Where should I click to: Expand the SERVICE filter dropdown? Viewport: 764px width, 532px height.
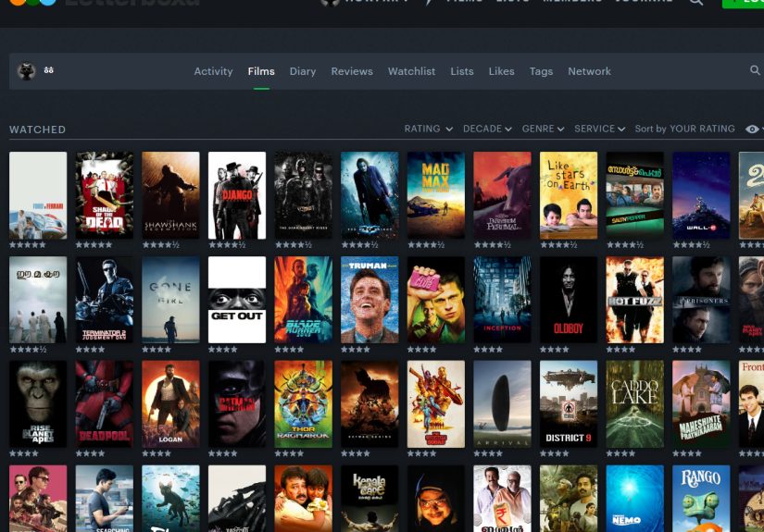[x=599, y=129]
